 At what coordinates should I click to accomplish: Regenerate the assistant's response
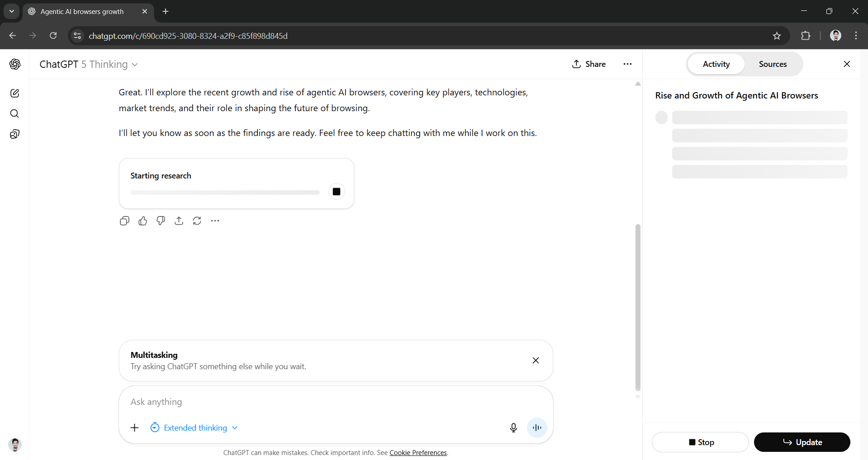[197, 221]
